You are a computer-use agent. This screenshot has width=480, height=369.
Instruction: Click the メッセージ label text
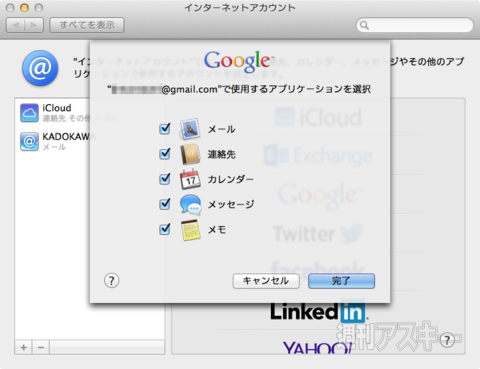click(x=231, y=204)
